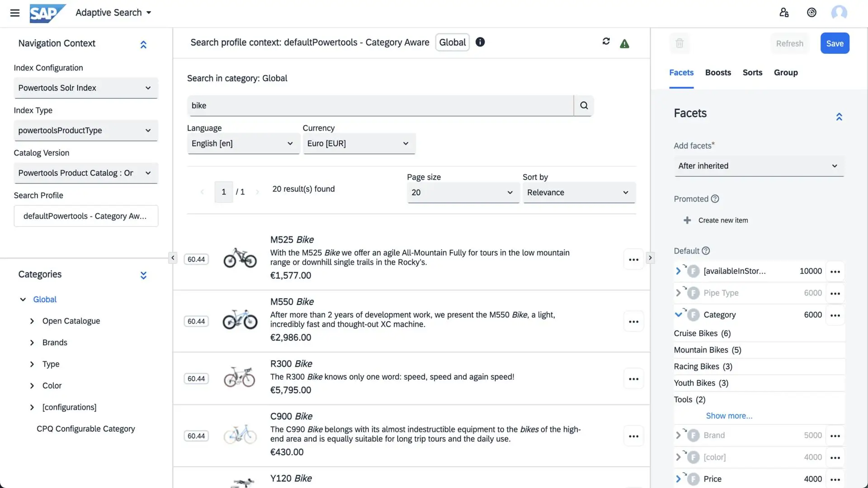Click the plus icon to create new item
Viewport: 868px width, 488px height.
(x=687, y=220)
